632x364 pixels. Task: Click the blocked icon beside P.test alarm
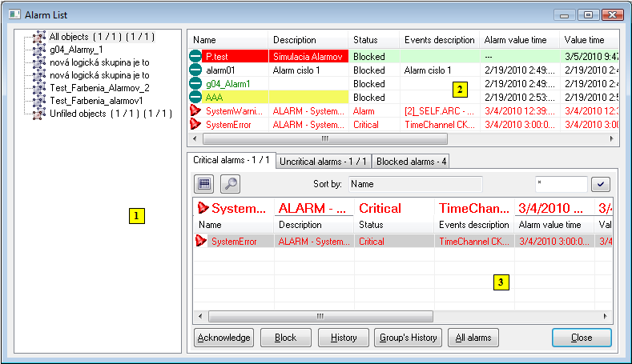196,57
